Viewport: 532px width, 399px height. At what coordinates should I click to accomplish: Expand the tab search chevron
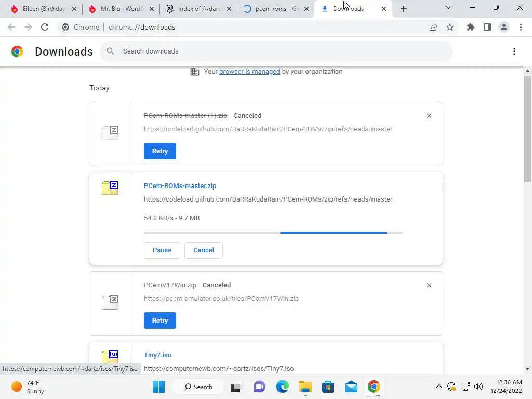tap(448, 7)
